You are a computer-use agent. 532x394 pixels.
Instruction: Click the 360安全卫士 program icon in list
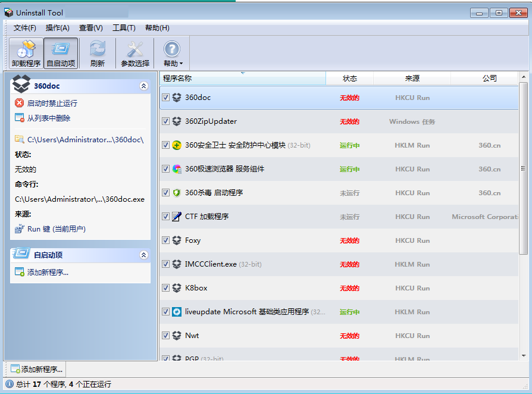[x=177, y=145]
